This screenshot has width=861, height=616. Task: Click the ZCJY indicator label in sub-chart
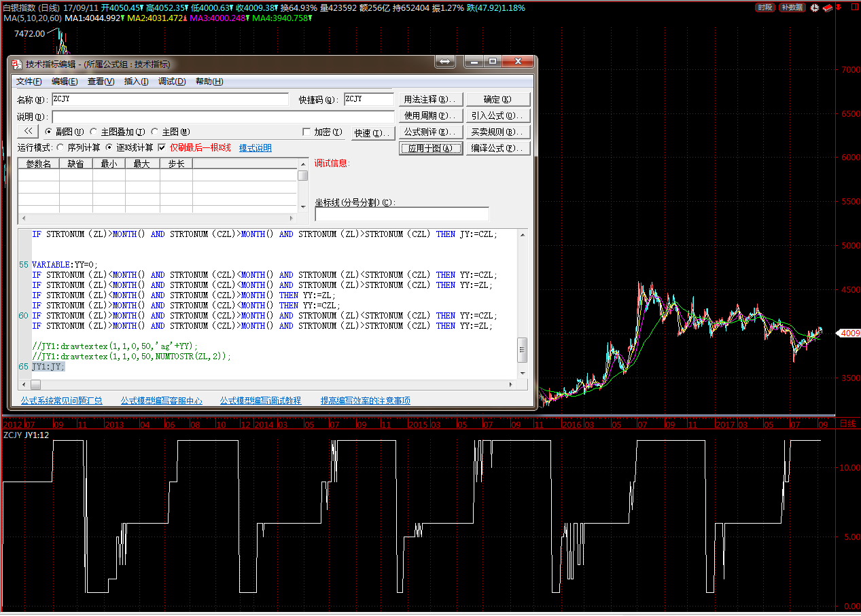12,435
